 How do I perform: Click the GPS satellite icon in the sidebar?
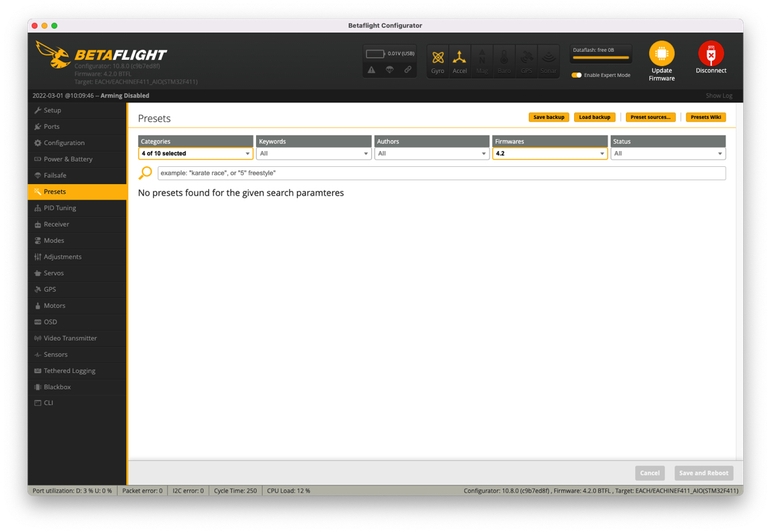click(37, 289)
